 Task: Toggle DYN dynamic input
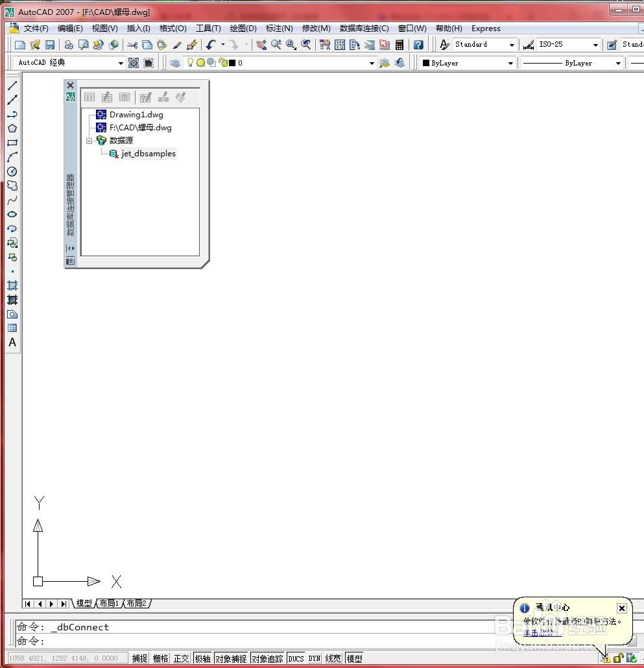(x=315, y=659)
